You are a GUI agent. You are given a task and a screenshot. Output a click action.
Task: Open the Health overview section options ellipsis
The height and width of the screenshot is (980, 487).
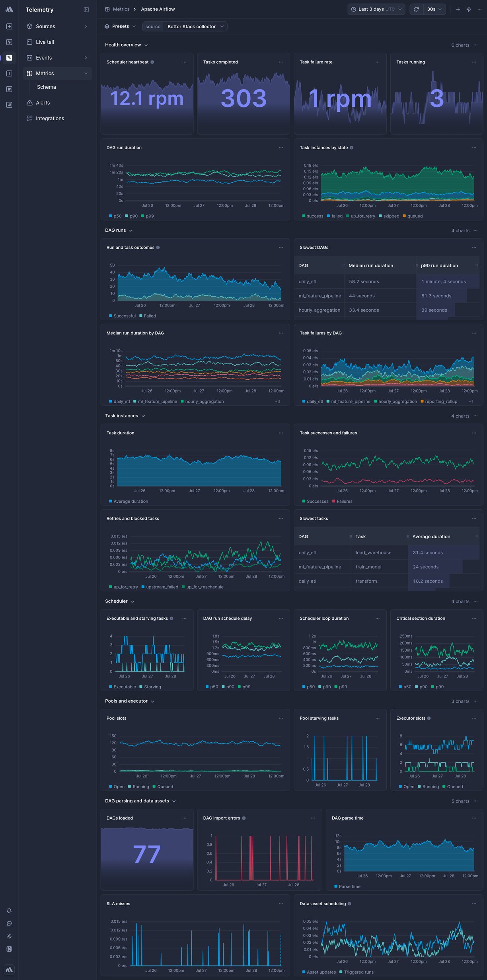pyautogui.click(x=475, y=45)
